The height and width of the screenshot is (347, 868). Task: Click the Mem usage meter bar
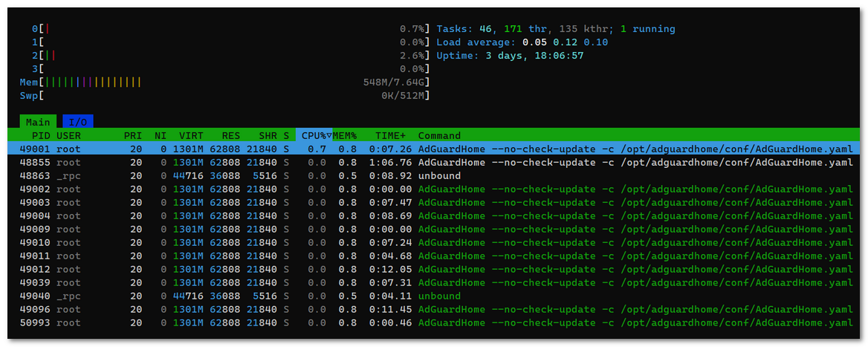pyautogui.click(x=225, y=82)
